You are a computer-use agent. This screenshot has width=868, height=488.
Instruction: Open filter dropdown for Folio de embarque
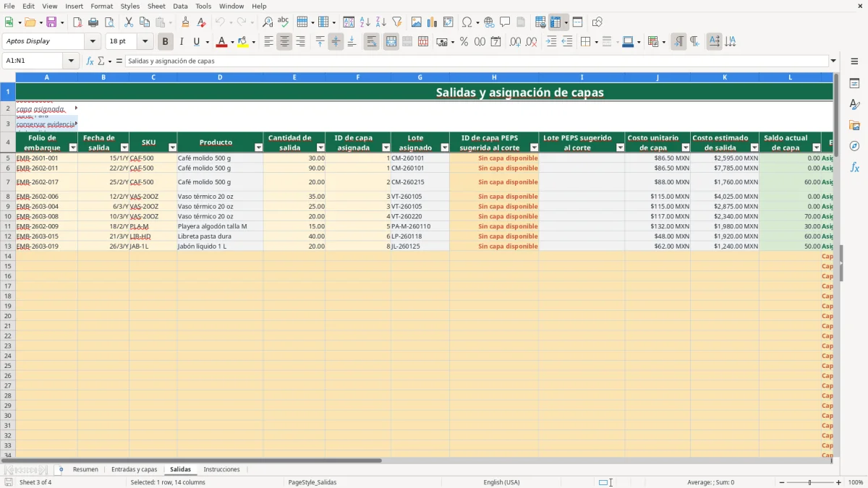pyautogui.click(x=72, y=147)
